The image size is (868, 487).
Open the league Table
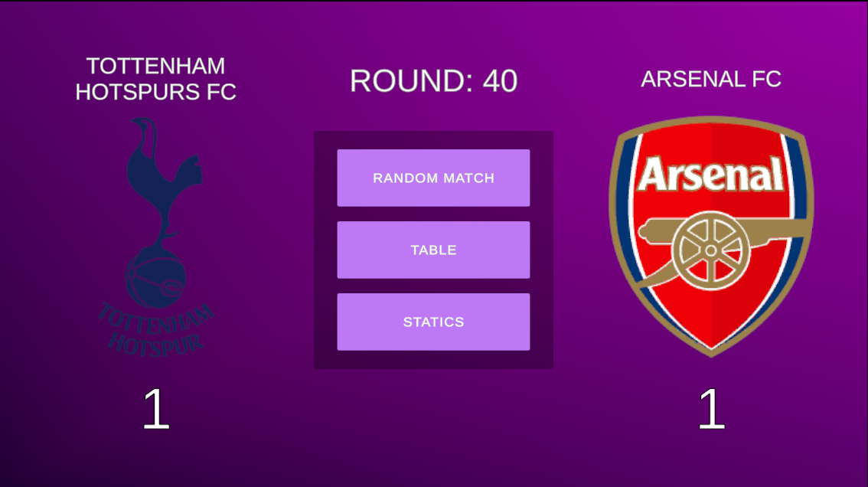[433, 250]
